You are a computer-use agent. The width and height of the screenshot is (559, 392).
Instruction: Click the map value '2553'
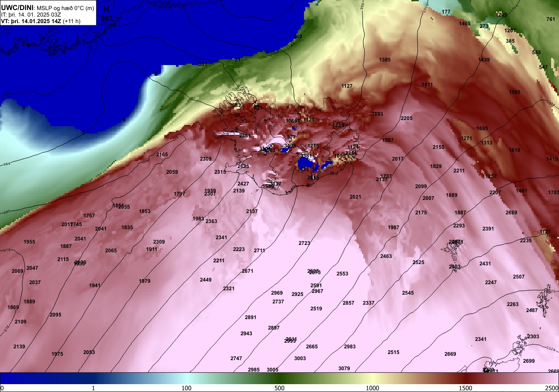(342, 274)
